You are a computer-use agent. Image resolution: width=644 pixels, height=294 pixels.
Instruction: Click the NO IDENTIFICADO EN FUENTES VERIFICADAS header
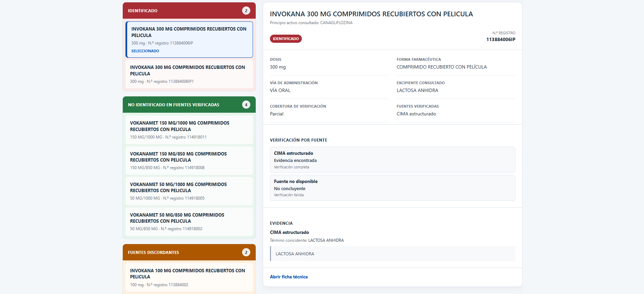[x=189, y=105]
